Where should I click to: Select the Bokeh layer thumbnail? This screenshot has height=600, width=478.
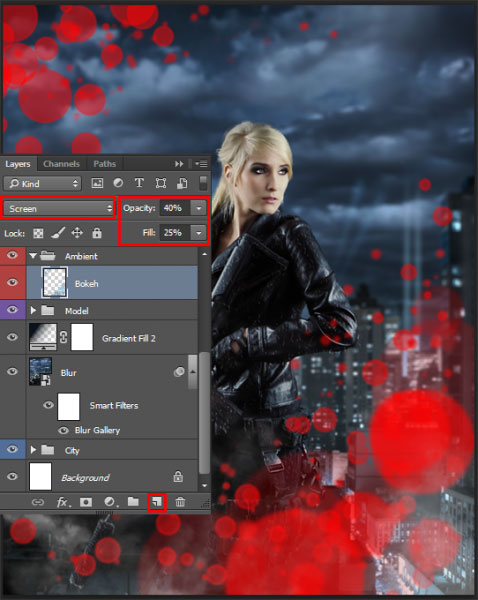coord(54,282)
